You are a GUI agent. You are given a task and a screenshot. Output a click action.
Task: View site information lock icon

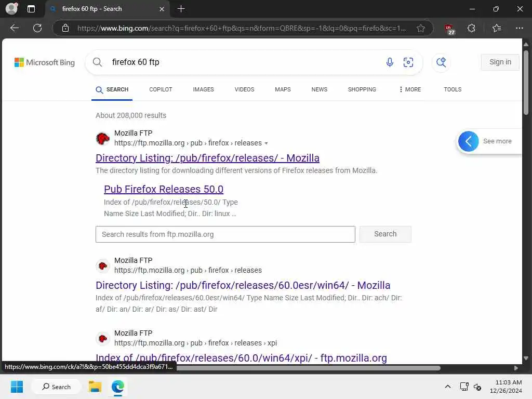pos(65,28)
